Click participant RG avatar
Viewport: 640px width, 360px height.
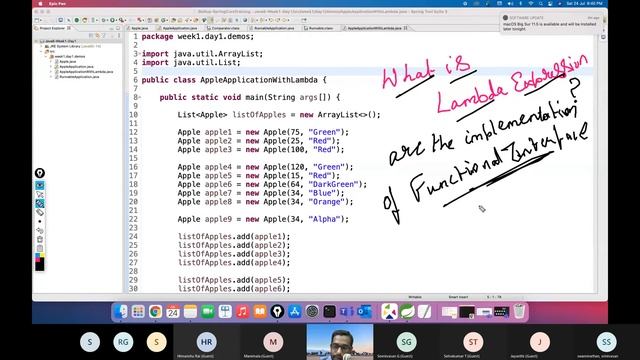(123, 342)
